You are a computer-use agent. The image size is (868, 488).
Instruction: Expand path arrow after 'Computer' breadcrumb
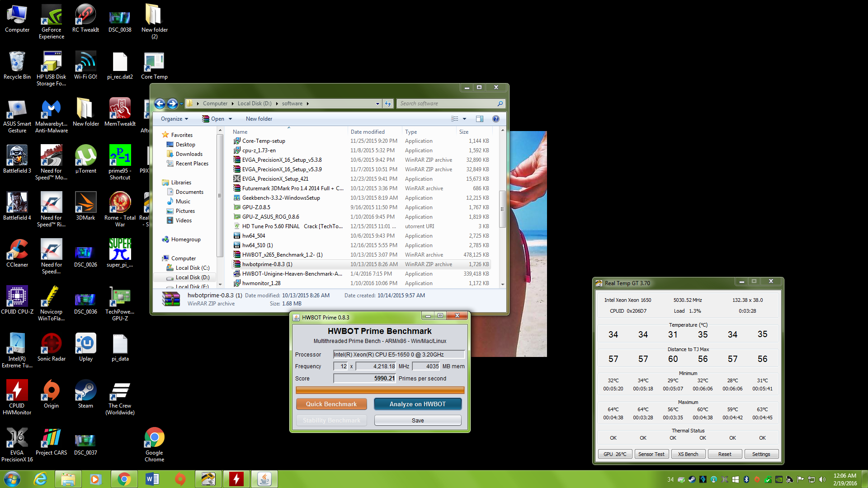[x=232, y=103]
